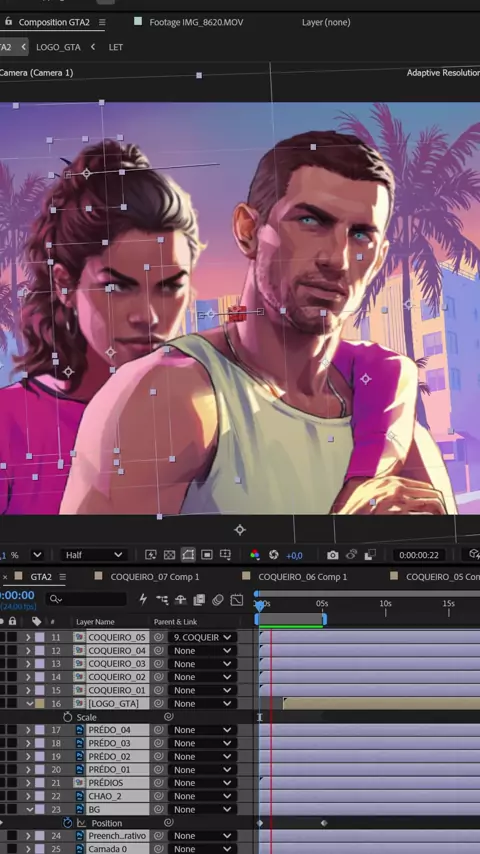Open the Composition GTA2 panel menu

pyautogui.click(x=102, y=22)
